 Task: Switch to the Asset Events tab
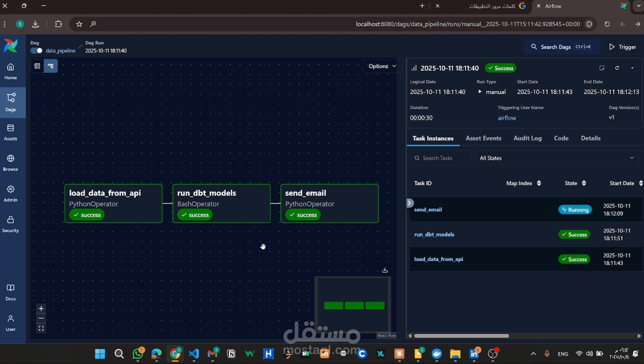click(x=484, y=138)
